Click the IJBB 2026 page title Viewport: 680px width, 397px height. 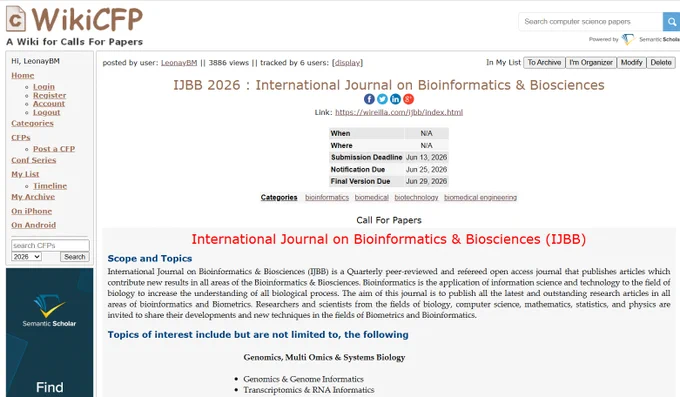tap(389, 85)
